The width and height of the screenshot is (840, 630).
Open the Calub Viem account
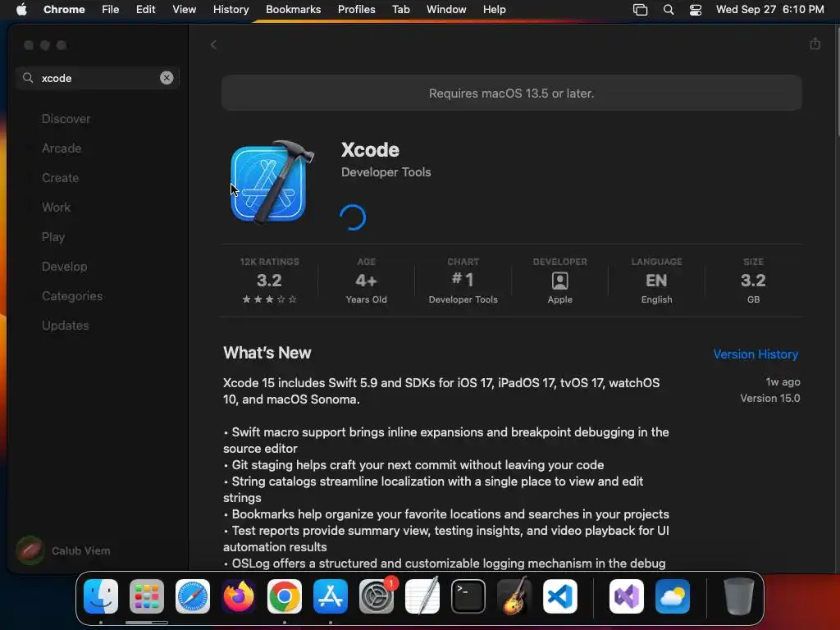tap(63, 550)
